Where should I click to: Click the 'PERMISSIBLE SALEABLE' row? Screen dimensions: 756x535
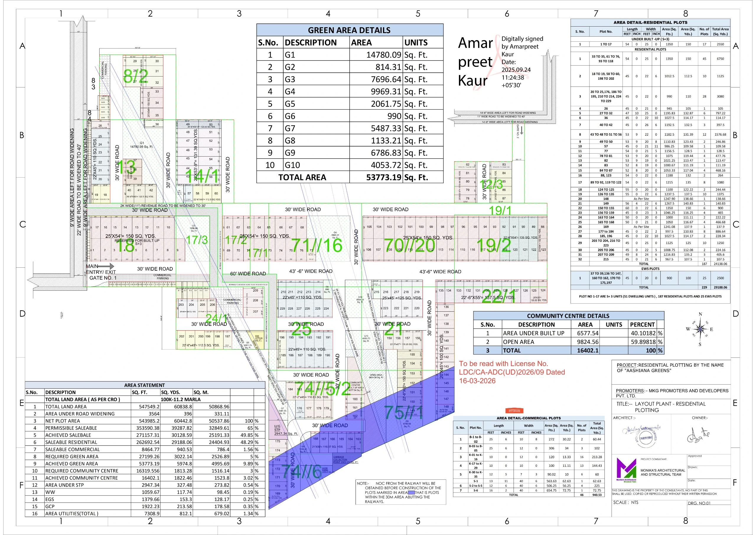[145, 428]
